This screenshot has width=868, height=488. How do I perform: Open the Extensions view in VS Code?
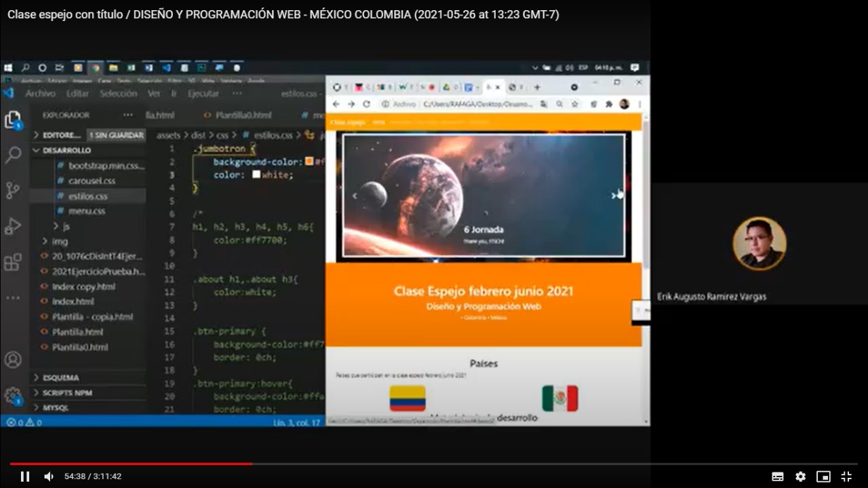[13, 262]
